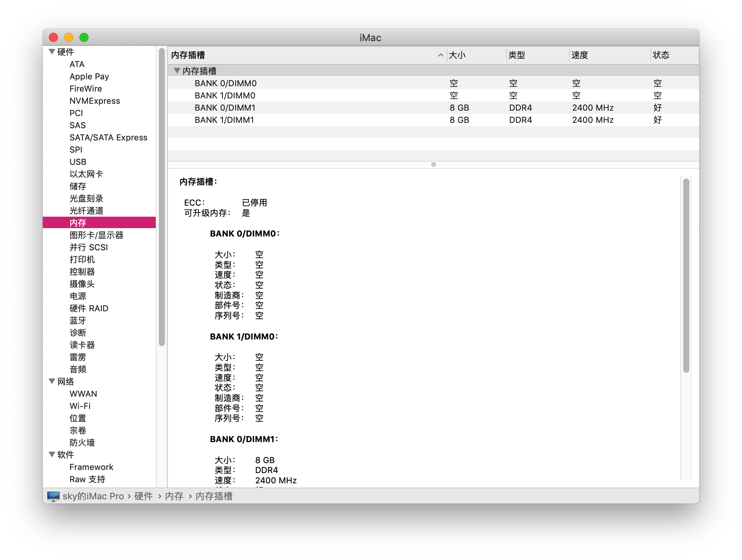The image size is (742, 560).
Task: Select NVMExpress in the hardware list
Action: [95, 101]
